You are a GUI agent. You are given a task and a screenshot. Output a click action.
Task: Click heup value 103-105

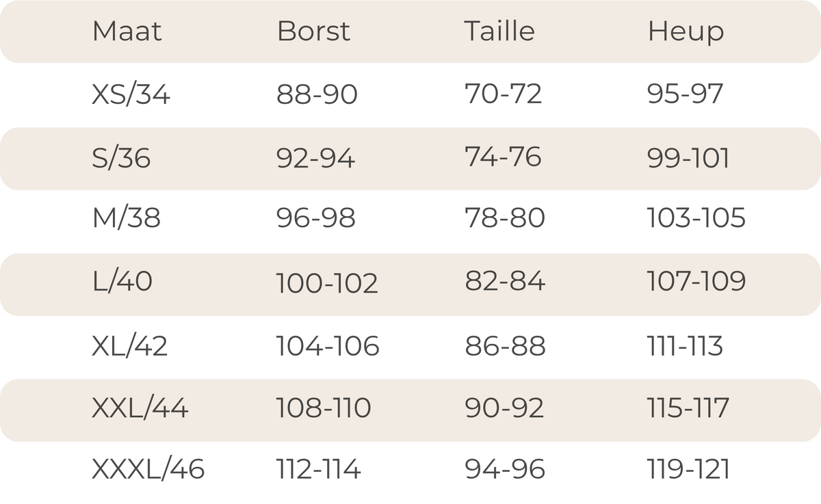[696, 218]
